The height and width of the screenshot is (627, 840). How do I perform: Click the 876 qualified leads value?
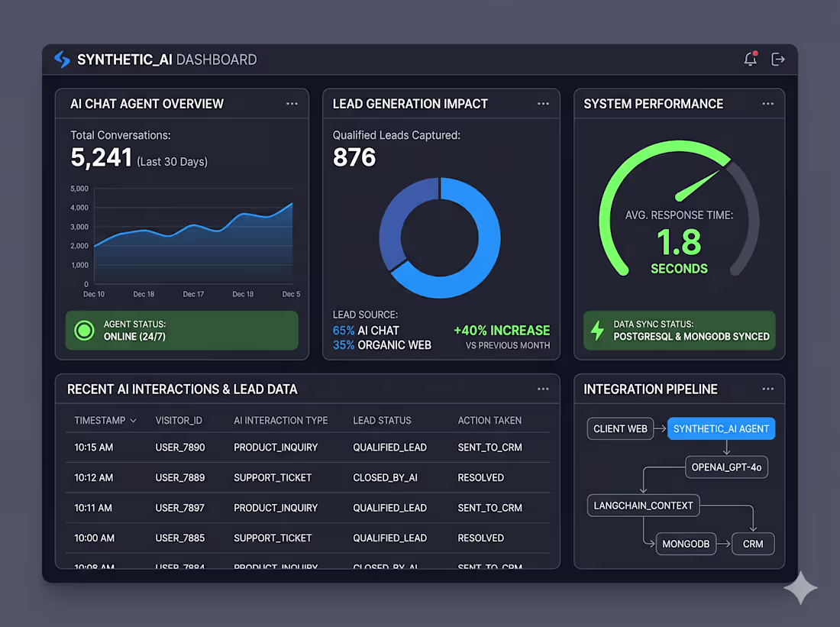point(354,157)
